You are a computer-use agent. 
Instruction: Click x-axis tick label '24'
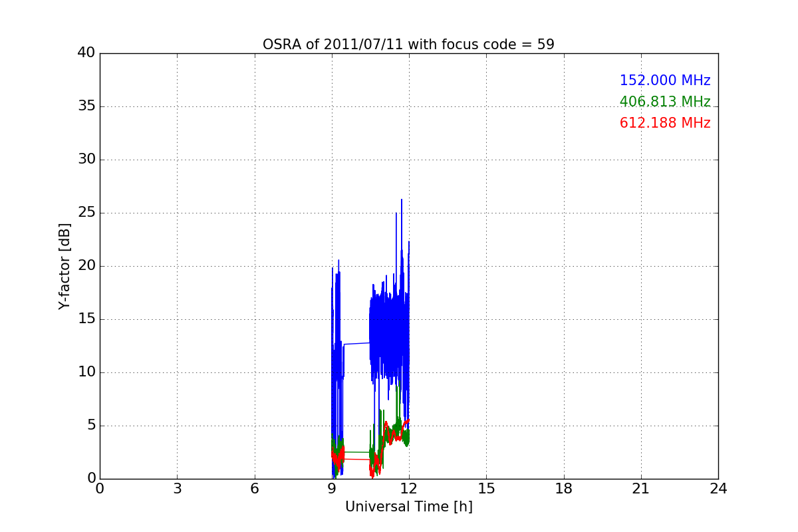(718, 488)
